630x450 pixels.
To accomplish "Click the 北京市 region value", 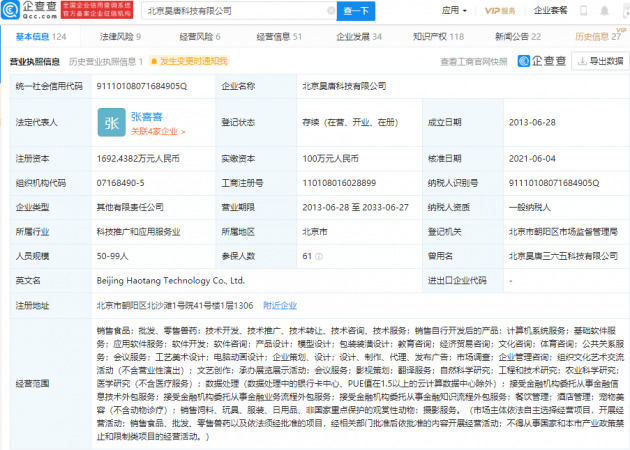I will coord(315,232).
